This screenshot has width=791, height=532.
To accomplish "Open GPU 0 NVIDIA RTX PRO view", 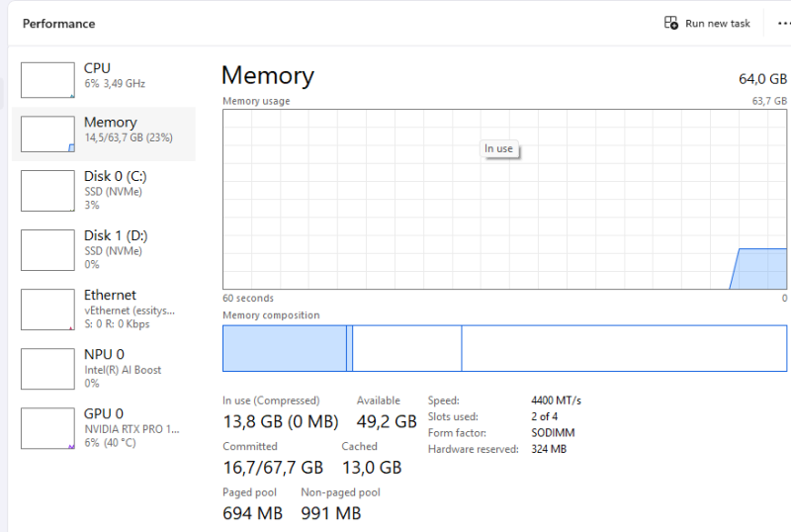I will [104, 428].
